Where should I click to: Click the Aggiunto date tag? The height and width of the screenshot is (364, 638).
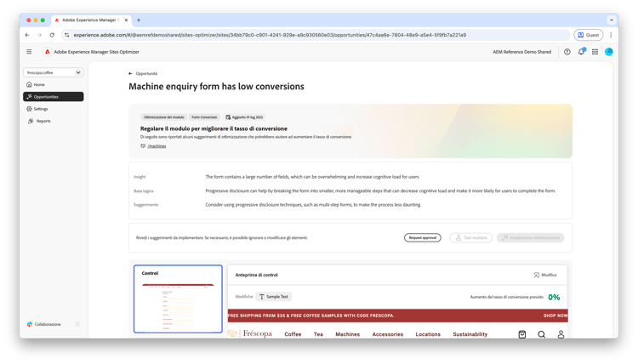coord(244,117)
